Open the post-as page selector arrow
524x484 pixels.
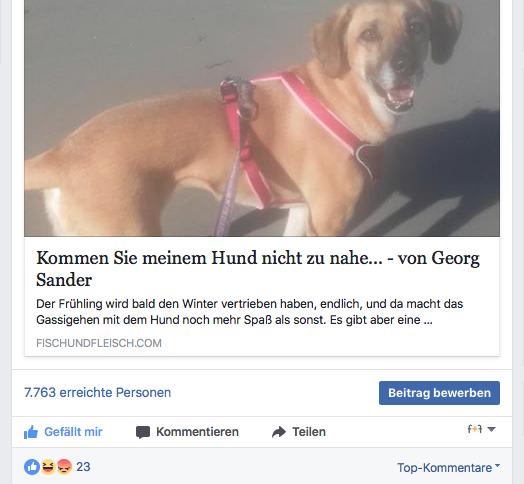point(491,429)
